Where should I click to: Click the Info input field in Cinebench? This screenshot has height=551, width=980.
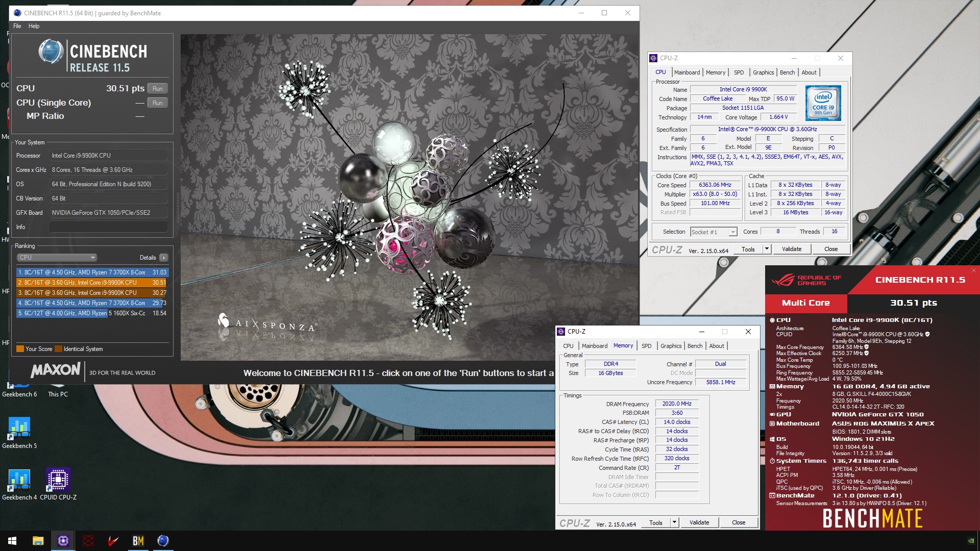(x=109, y=227)
